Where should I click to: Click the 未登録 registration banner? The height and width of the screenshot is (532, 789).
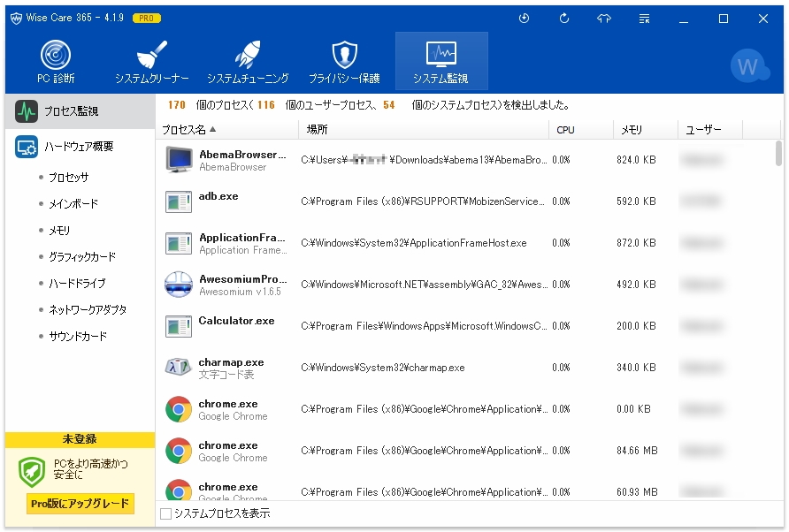[x=80, y=439]
